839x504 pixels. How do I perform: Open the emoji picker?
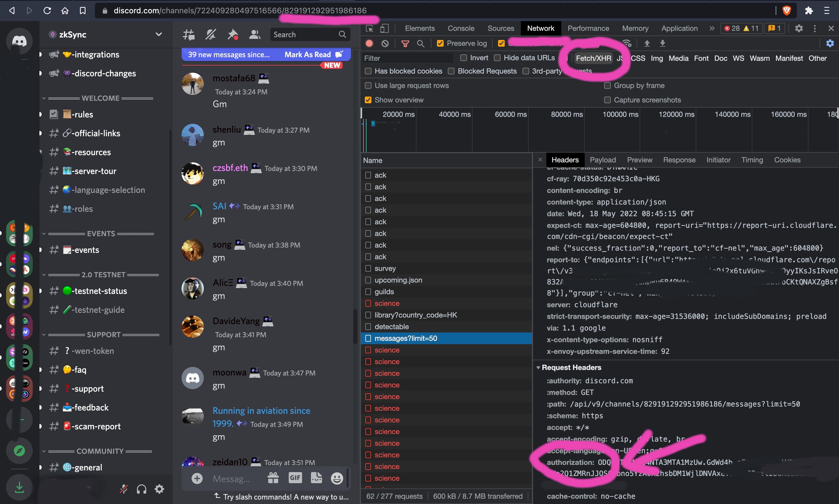(x=336, y=478)
